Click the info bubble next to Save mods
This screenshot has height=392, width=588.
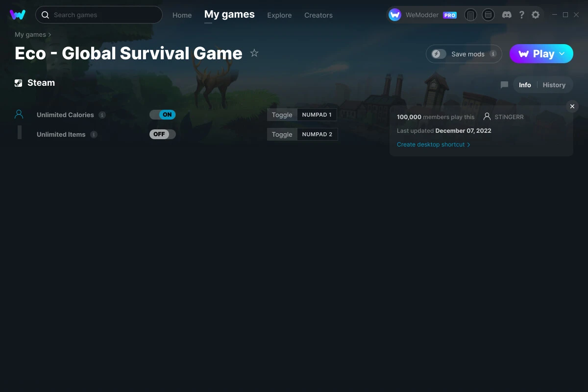click(x=493, y=54)
